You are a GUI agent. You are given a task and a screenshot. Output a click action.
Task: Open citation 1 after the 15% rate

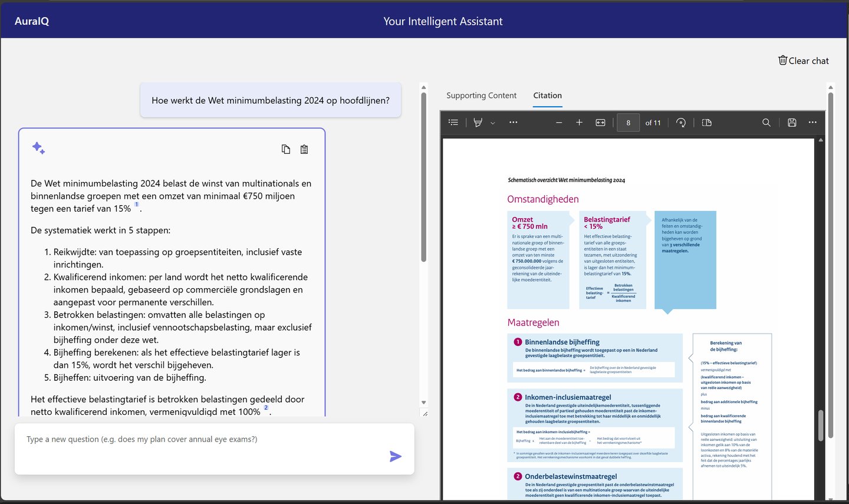137,205
